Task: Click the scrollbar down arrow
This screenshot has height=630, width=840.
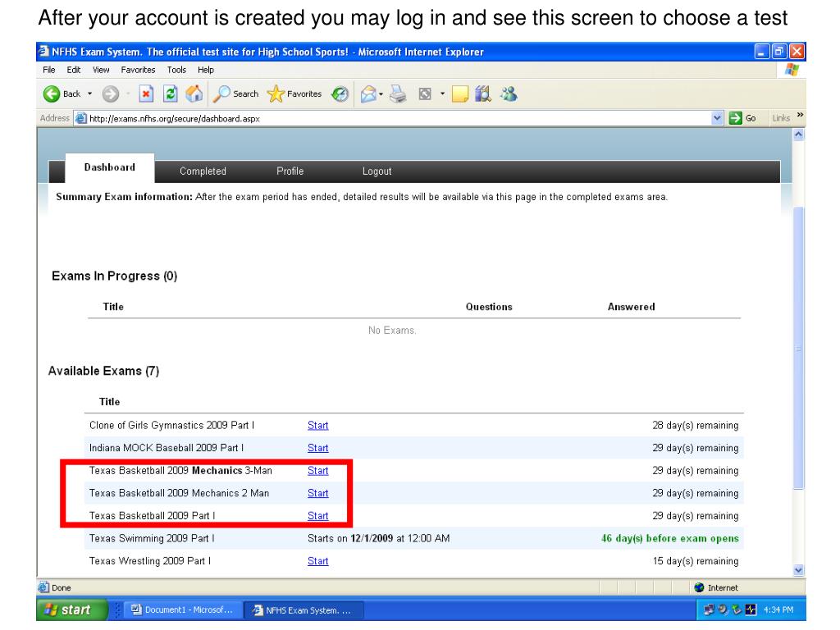Action: [798, 571]
